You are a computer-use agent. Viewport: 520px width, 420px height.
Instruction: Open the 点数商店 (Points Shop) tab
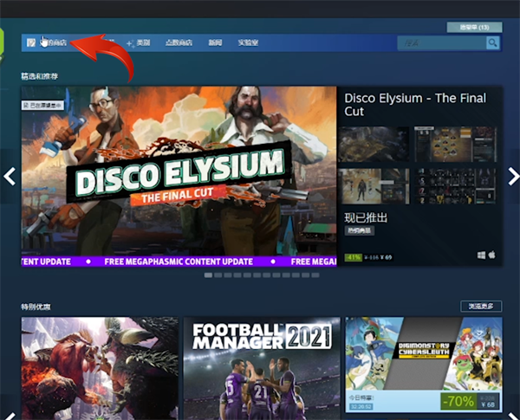(179, 42)
